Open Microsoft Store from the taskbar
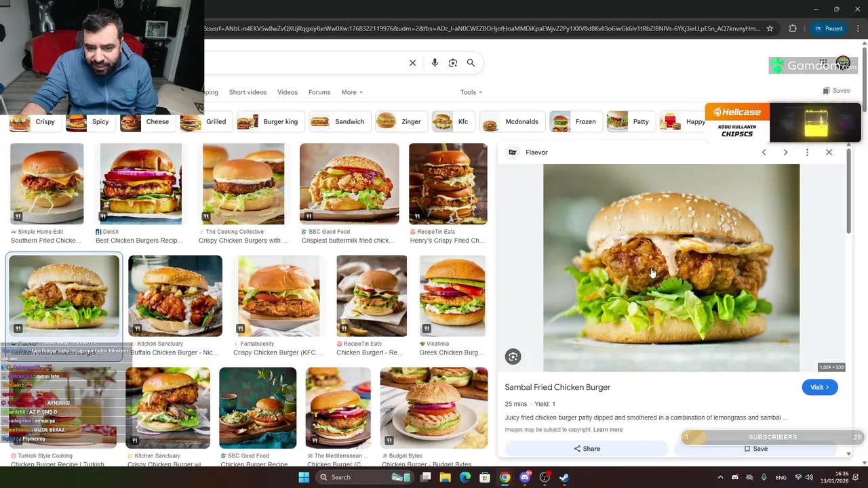Viewport: 868px width, 488px height. pos(485,477)
